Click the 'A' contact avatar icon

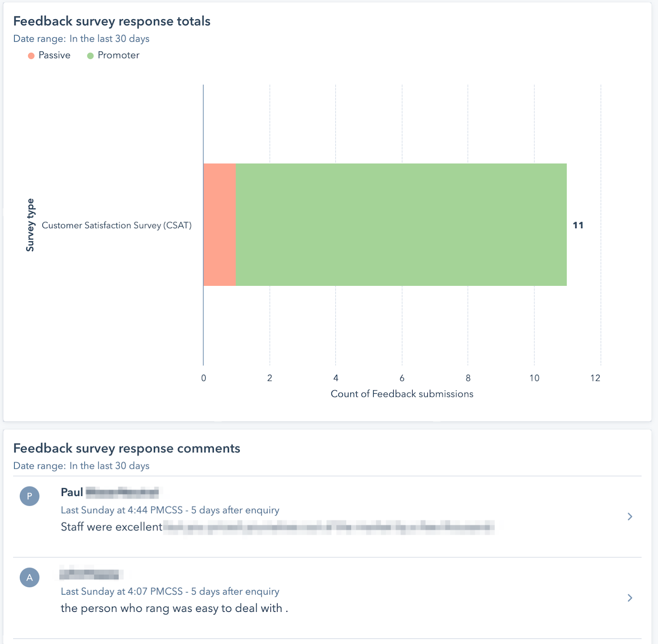(30, 577)
